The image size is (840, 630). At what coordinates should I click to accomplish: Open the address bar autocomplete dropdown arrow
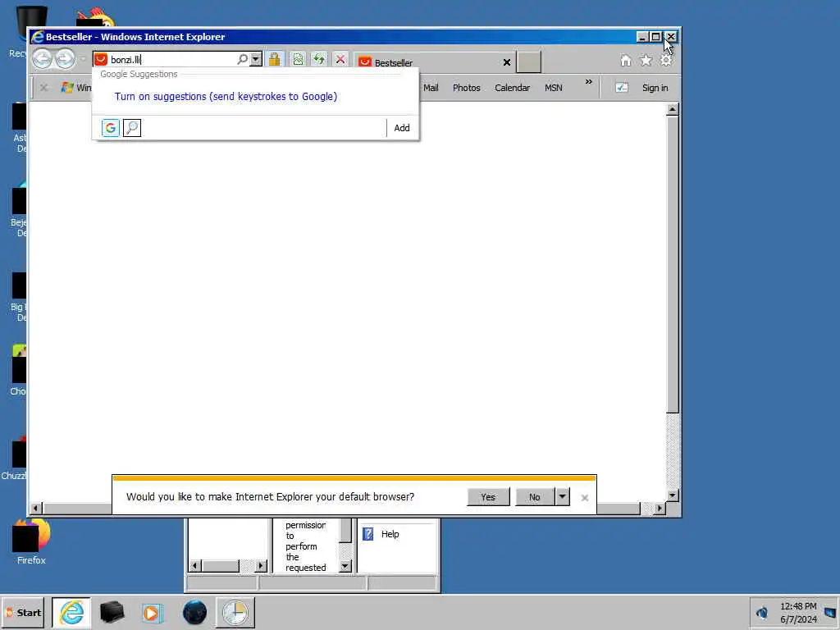click(256, 59)
